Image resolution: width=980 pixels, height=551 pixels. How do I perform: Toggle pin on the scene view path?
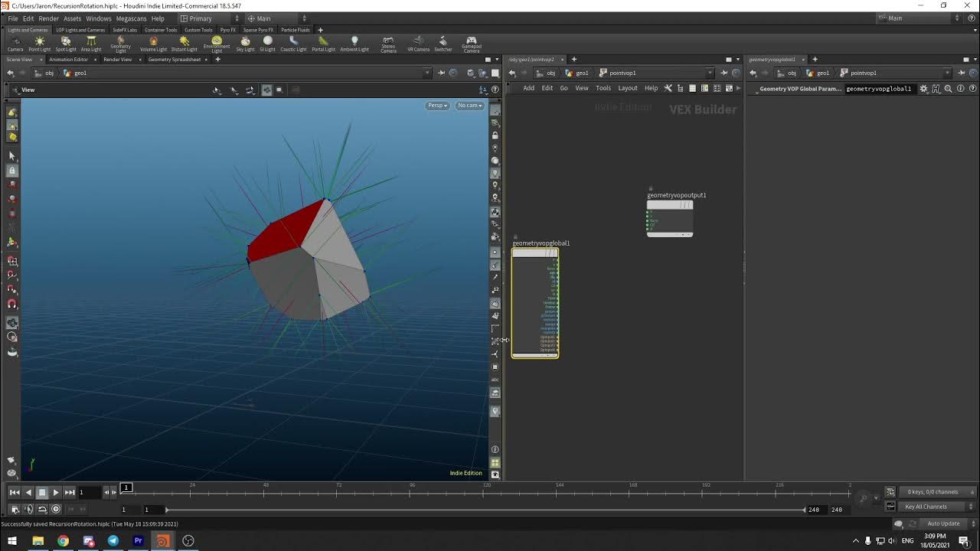pyautogui.click(x=441, y=73)
